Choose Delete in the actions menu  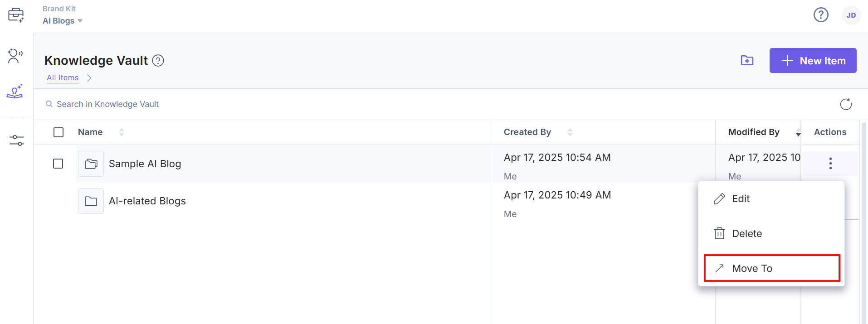click(x=746, y=234)
